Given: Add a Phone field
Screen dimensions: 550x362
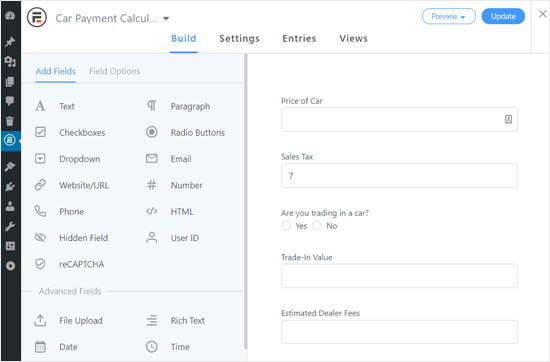Looking at the screenshot, I should pos(59,212).
